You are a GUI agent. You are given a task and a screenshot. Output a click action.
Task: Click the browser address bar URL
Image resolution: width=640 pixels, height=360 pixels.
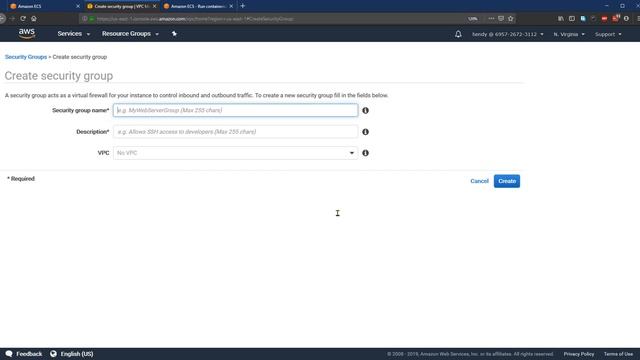click(x=195, y=18)
